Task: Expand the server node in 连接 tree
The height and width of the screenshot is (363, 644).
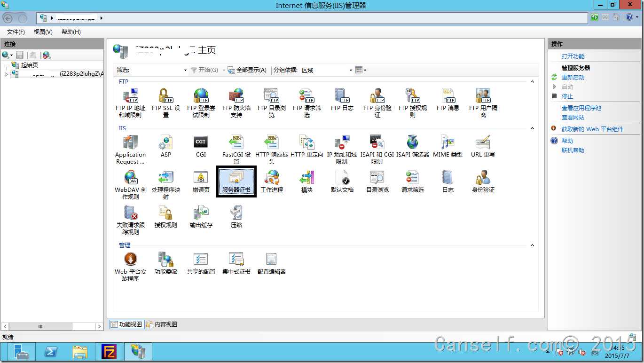Action: 7,74
